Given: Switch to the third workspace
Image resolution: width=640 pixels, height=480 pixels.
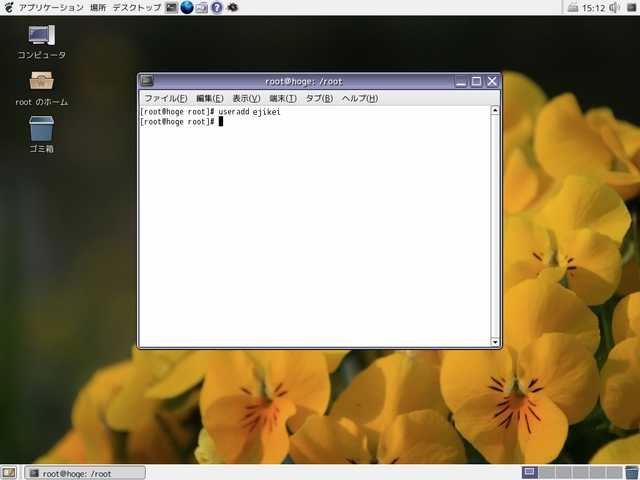Looking at the screenshot, I should click(563, 473).
